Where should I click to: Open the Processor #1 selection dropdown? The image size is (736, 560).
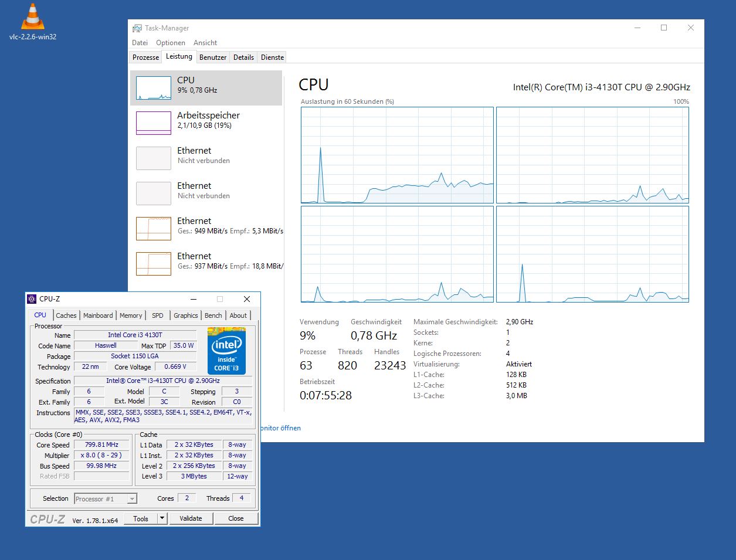[x=106, y=499]
